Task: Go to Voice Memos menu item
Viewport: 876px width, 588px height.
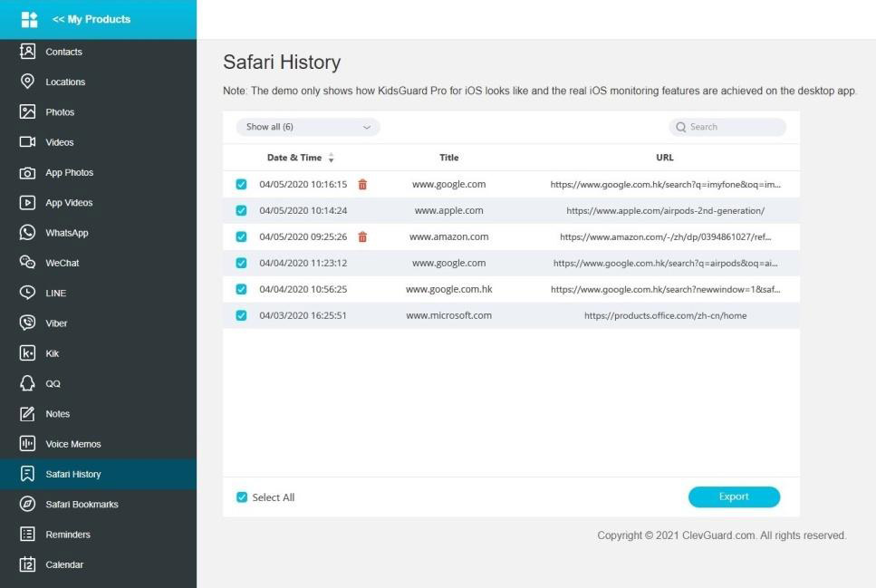Action: pos(99,444)
